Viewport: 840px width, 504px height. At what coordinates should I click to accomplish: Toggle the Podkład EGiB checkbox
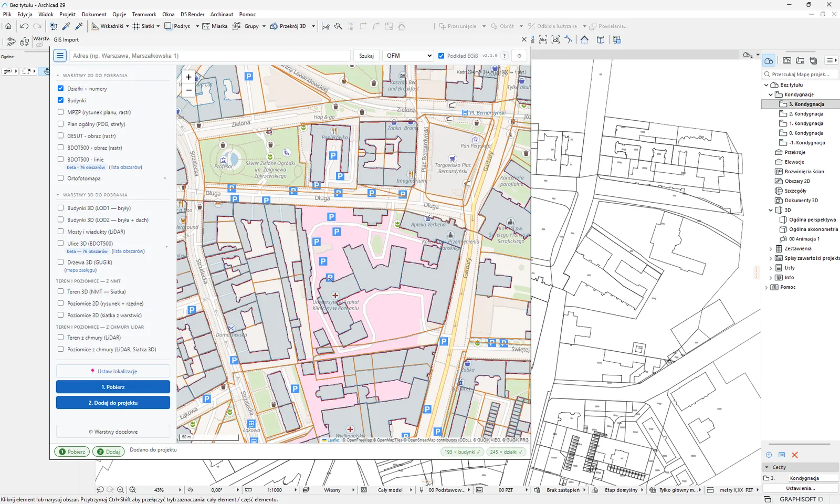click(x=441, y=56)
